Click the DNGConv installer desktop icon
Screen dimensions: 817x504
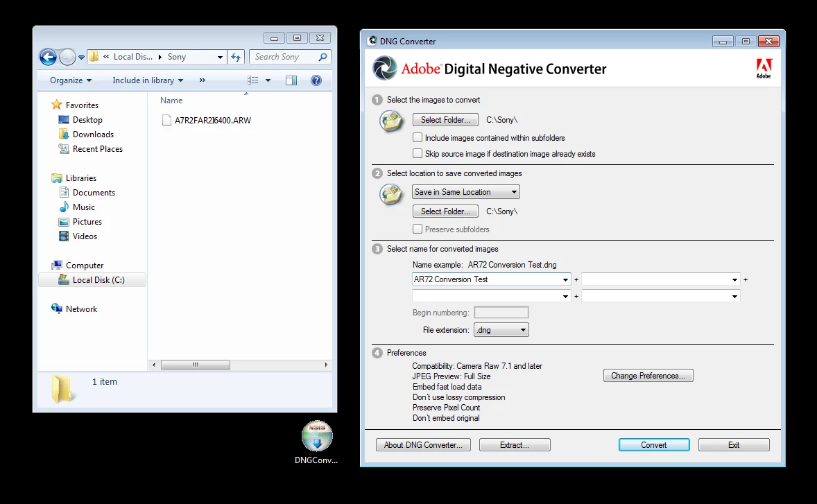[316, 443]
